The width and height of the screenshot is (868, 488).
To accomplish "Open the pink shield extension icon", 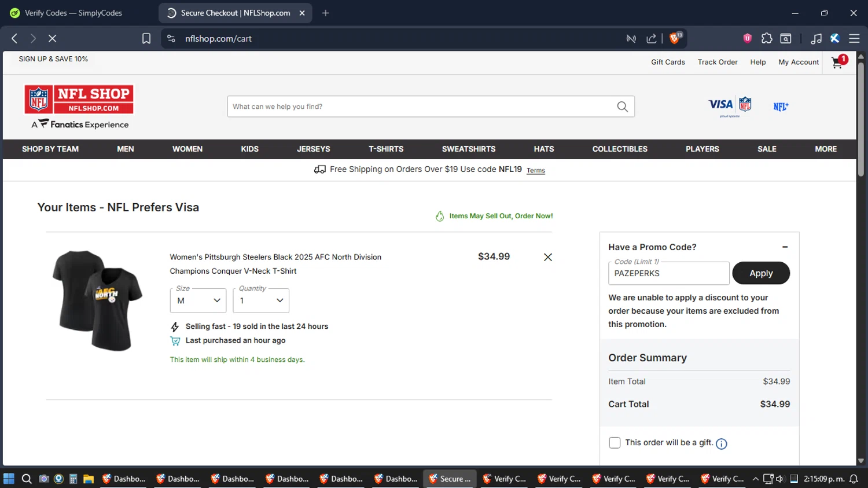I will pos(748,38).
